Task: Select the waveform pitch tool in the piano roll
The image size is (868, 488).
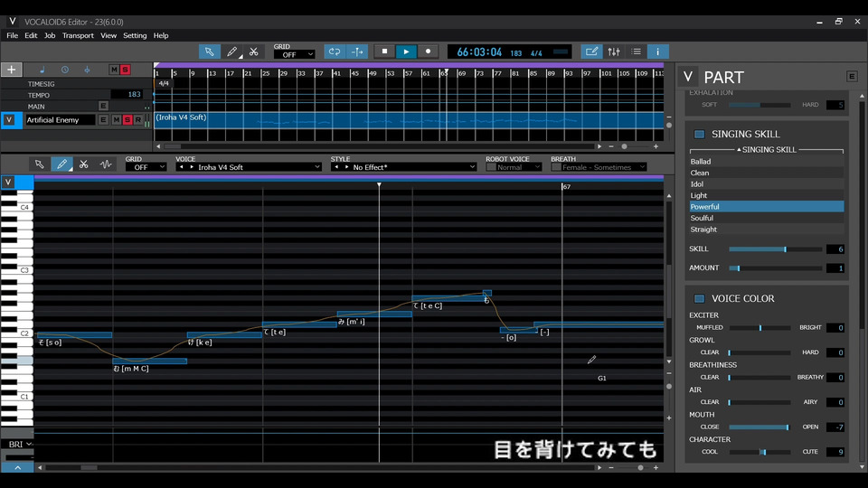Action: pos(106,164)
